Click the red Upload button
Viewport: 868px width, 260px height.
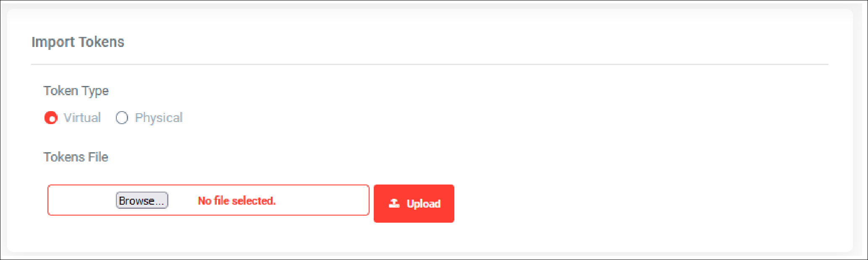414,203
